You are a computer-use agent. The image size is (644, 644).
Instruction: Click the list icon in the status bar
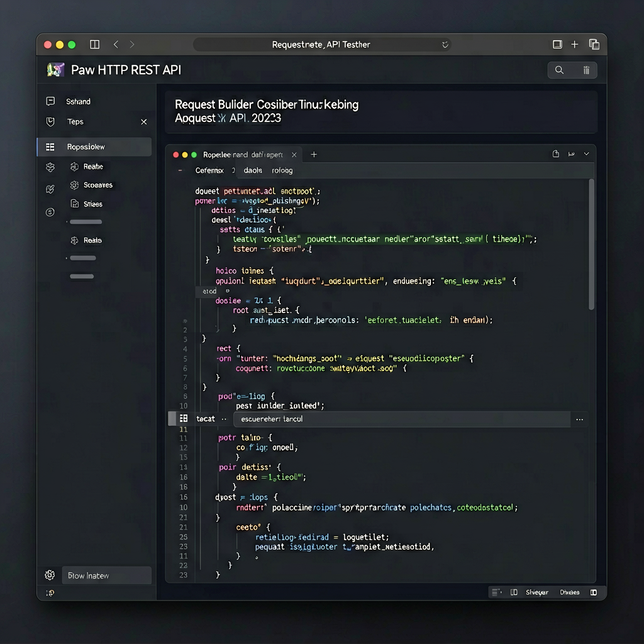click(x=497, y=592)
